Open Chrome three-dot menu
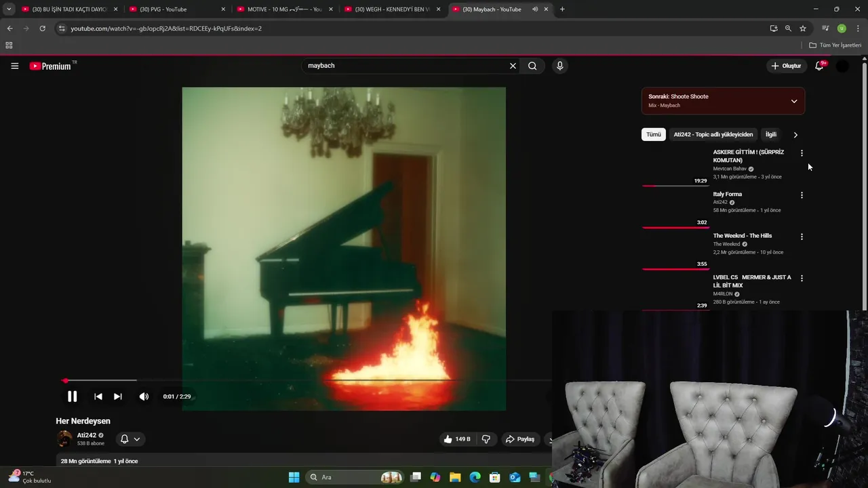 click(x=858, y=28)
